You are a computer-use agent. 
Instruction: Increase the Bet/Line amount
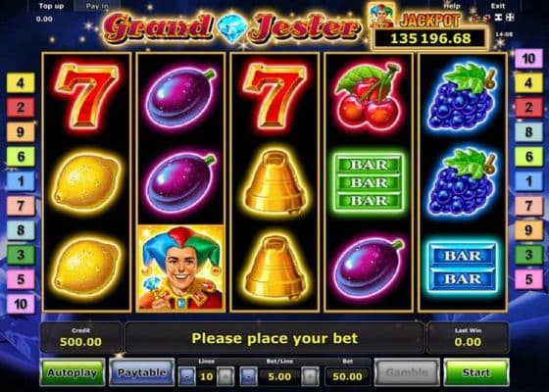point(310,376)
